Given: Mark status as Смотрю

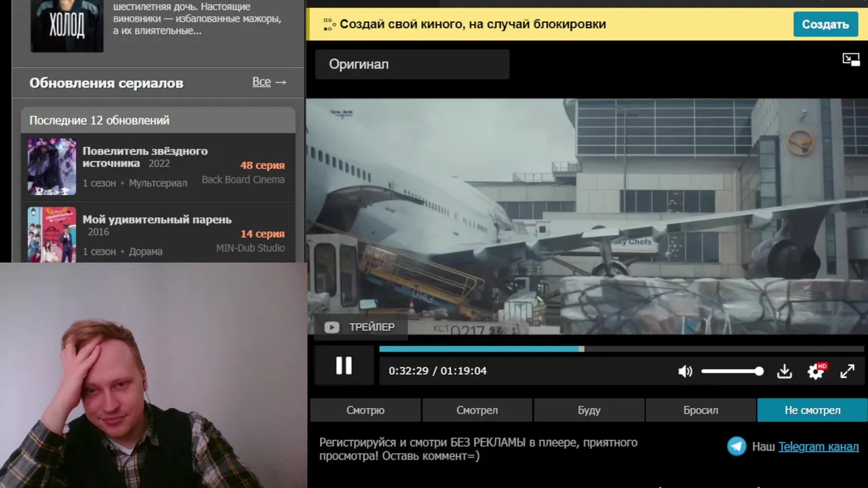Looking at the screenshot, I should coord(366,410).
